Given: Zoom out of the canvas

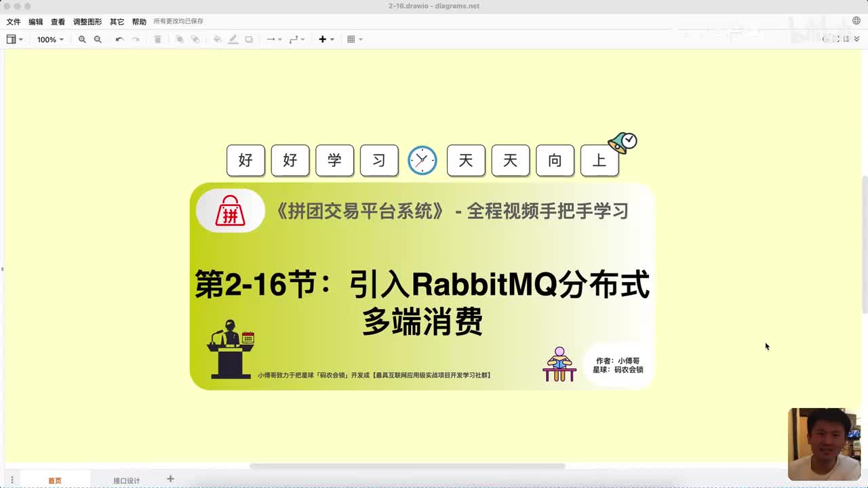Looking at the screenshot, I should [x=98, y=39].
